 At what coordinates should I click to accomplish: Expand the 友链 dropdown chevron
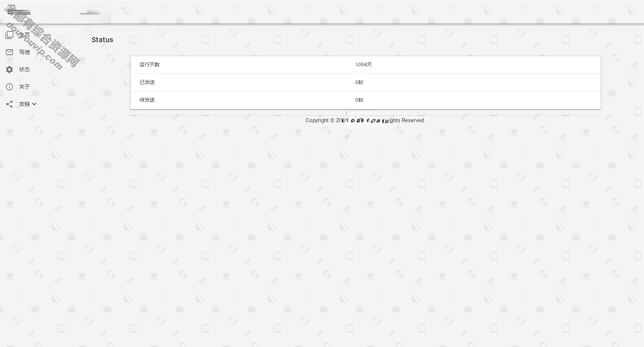pyautogui.click(x=34, y=104)
